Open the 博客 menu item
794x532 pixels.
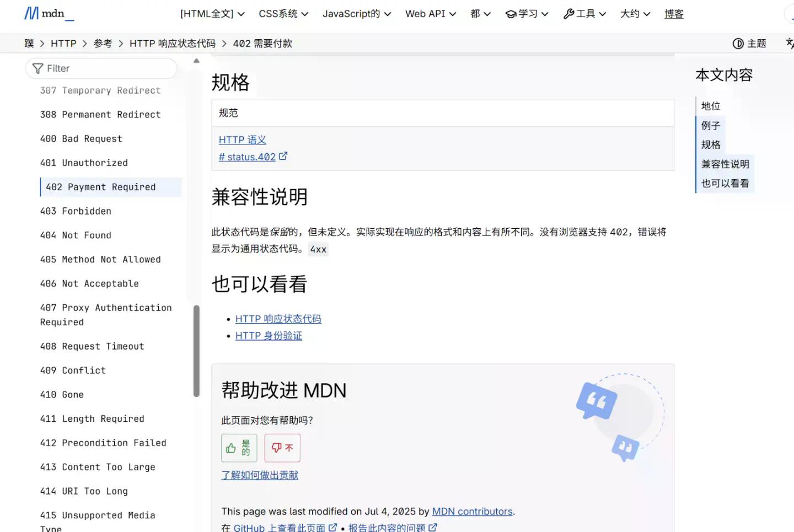tap(673, 14)
